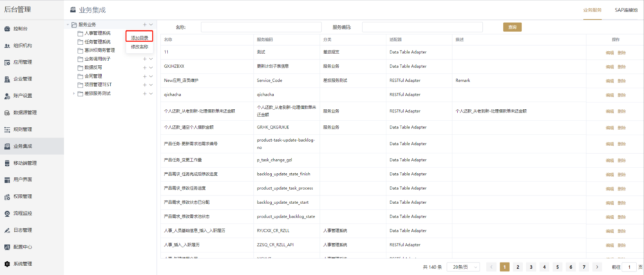Go to page 3 in pagination
Image resolution: width=644 pixels, height=275 pixels.
click(x=531, y=267)
